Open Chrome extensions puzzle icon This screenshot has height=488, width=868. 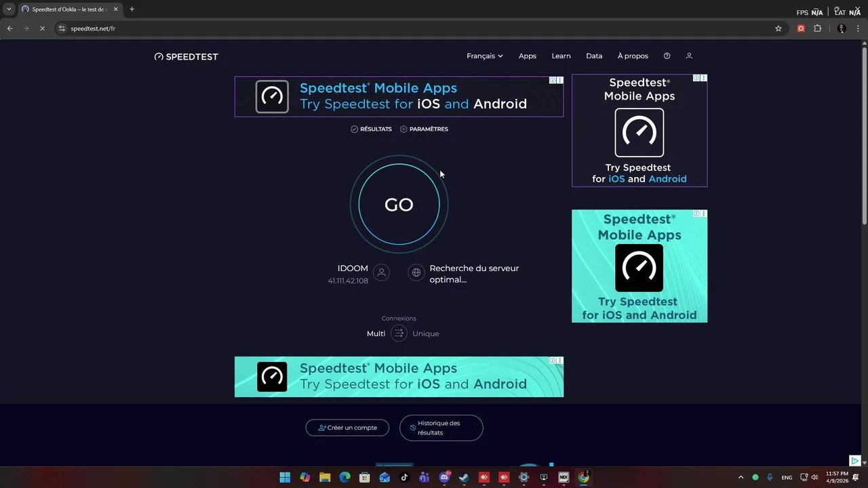(817, 28)
